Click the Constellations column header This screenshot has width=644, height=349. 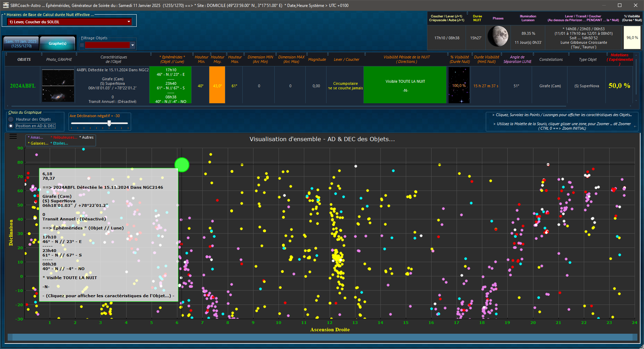[x=551, y=59]
